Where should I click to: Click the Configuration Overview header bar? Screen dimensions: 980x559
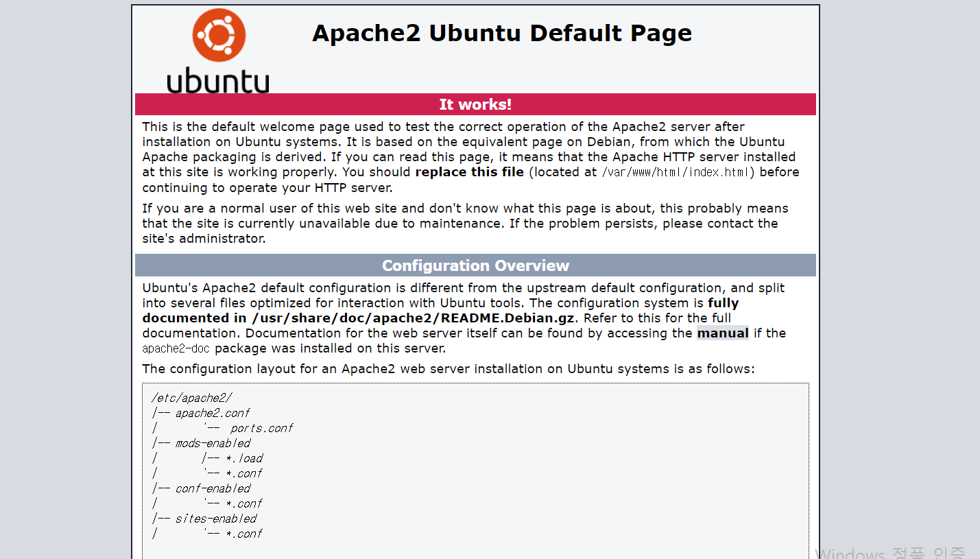click(475, 265)
